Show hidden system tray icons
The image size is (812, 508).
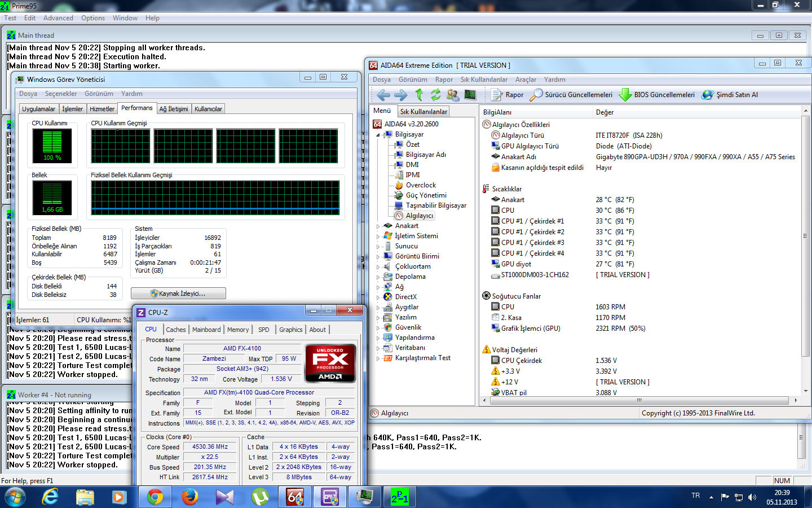coord(711,497)
